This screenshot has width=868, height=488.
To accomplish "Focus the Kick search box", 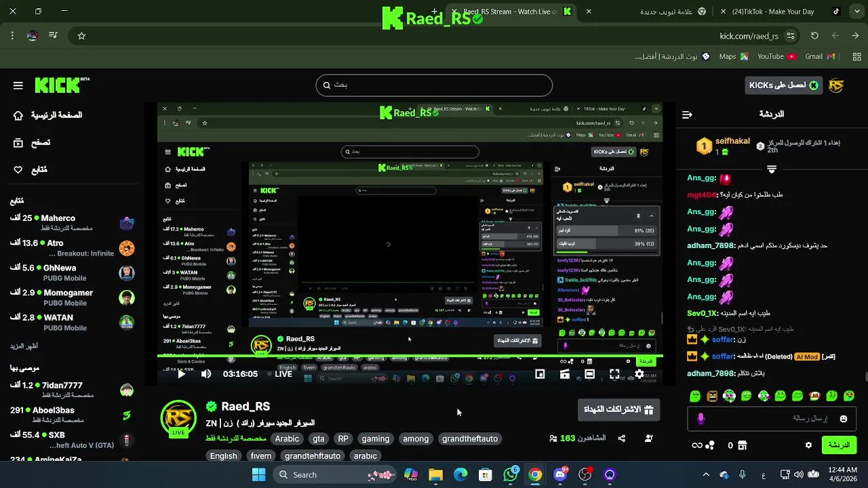I will pos(434,85).
